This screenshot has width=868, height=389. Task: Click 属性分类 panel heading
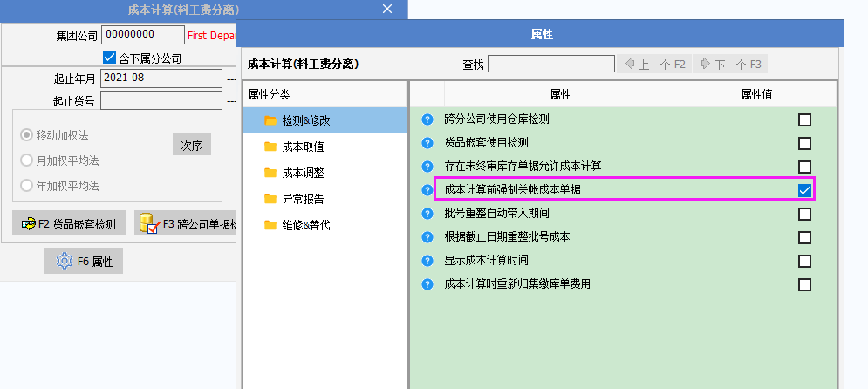270,94
